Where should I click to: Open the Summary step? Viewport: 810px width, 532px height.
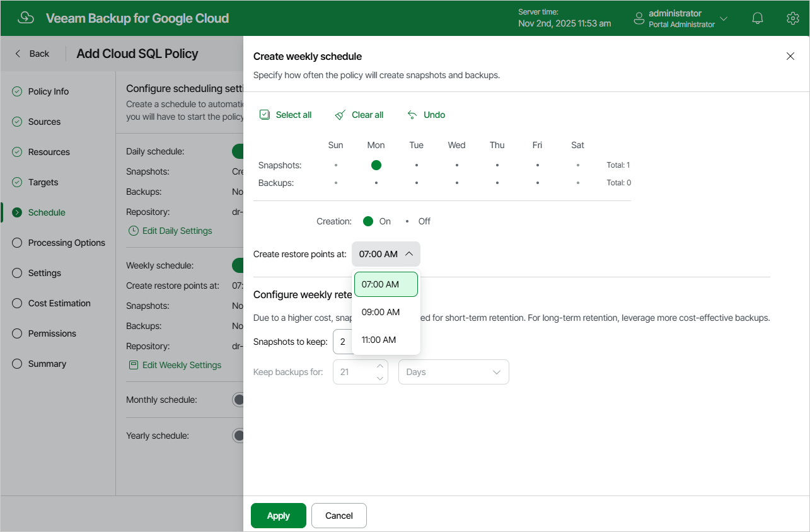click(x=47, y=364)
